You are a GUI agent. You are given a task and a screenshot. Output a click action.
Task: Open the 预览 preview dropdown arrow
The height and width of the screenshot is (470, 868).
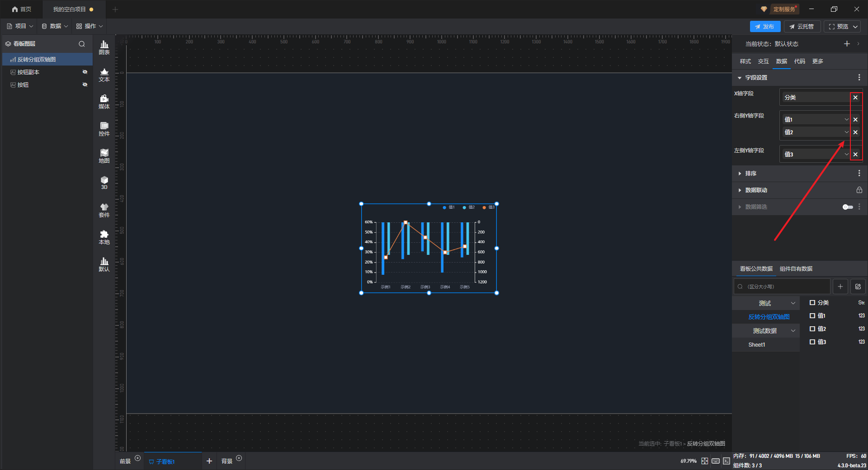[x=855, y=27]
